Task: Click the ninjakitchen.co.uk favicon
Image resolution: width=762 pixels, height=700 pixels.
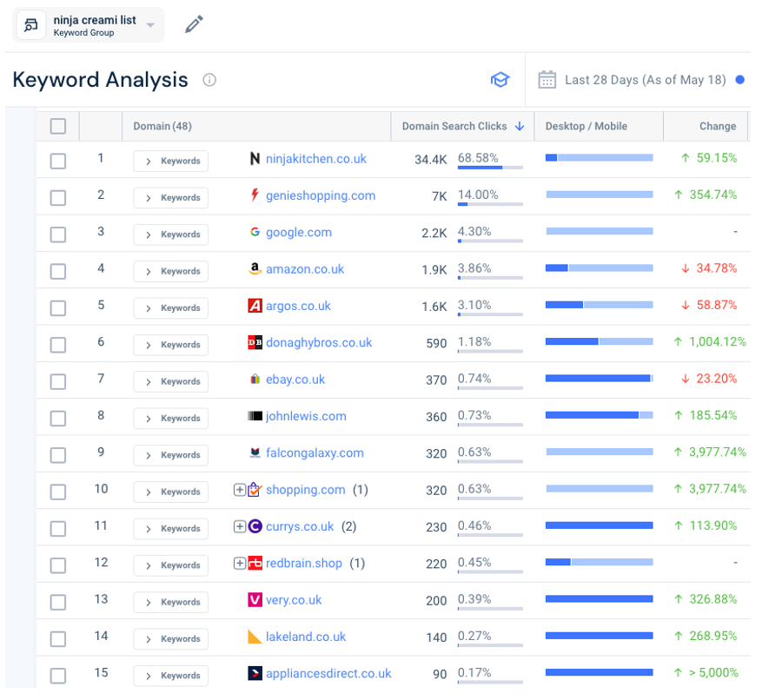Action: 254,159
